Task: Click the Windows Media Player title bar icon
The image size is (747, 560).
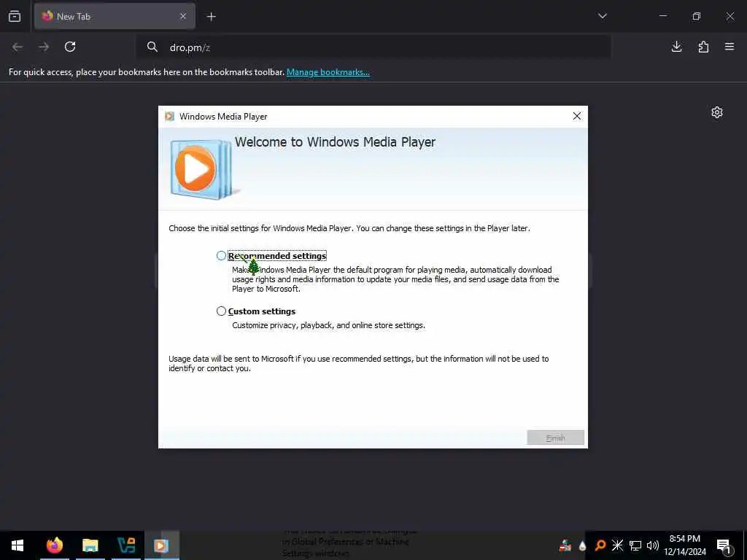Action: (169, 116)
